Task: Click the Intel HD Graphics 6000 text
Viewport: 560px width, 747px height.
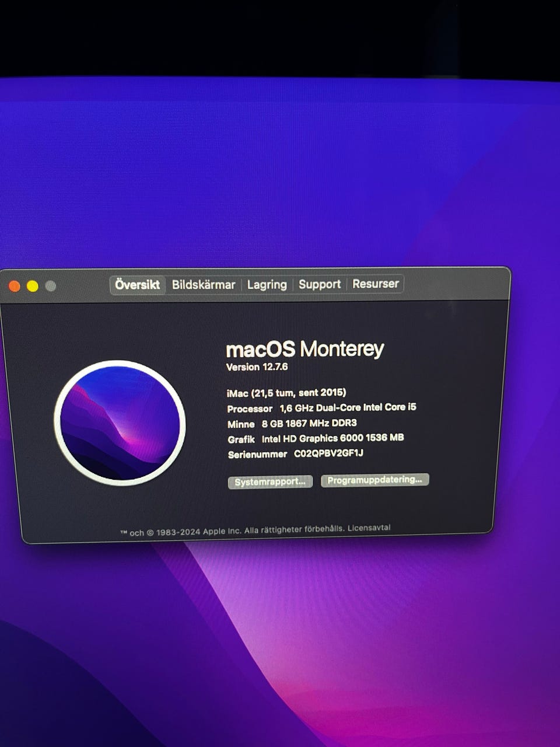Action: pos(332,438)
